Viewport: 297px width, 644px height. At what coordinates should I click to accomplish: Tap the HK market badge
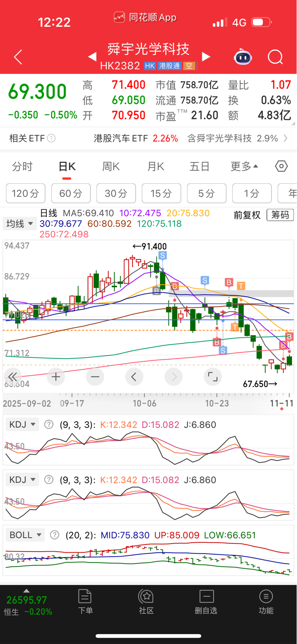[150, 66]
